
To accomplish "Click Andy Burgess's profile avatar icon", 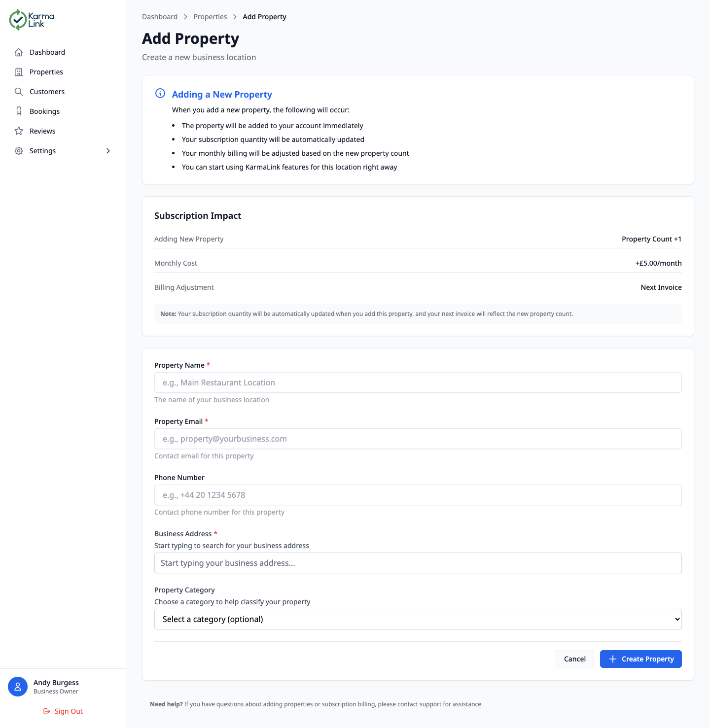I will coord(18,686).
